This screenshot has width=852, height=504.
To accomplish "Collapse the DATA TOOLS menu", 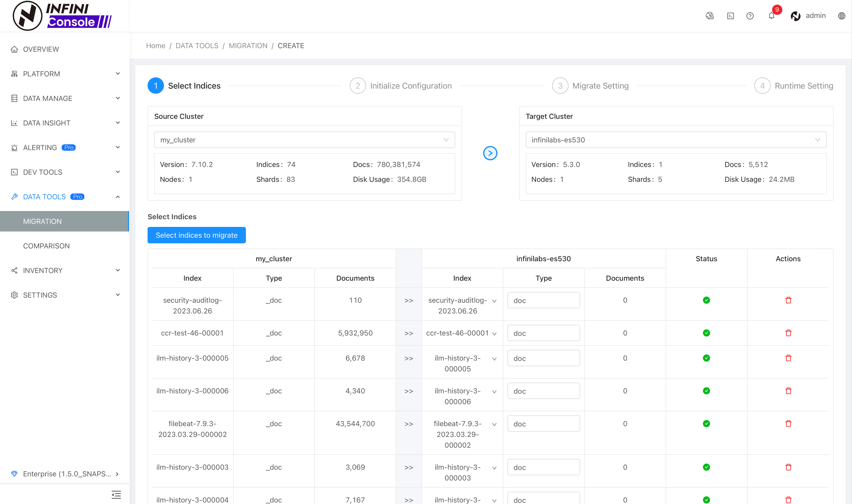I will (x=65, y=197).
